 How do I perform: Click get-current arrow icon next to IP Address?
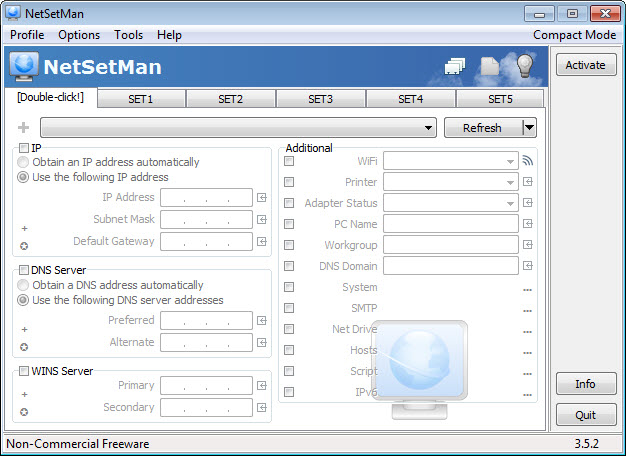point(262,198)
